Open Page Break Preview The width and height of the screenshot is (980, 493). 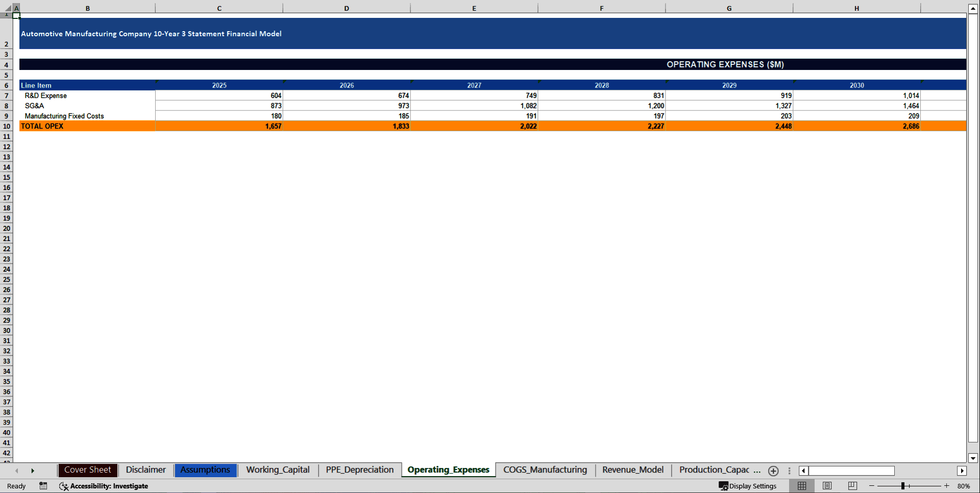851,486
